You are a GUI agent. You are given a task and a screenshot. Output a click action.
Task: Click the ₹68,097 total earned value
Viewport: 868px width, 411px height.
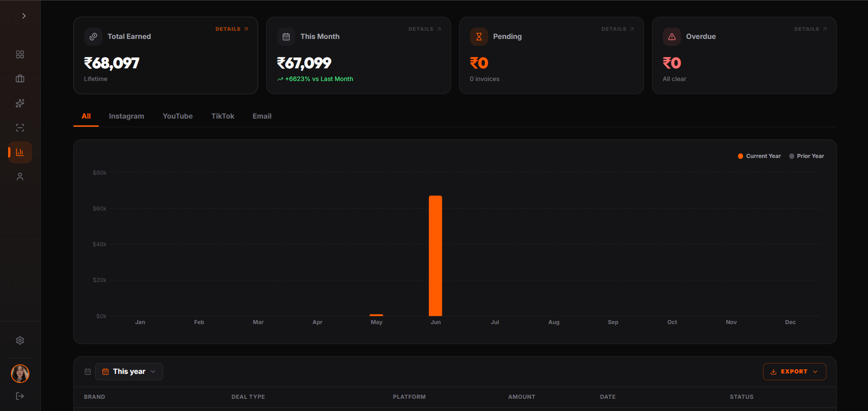pos(112,63)
